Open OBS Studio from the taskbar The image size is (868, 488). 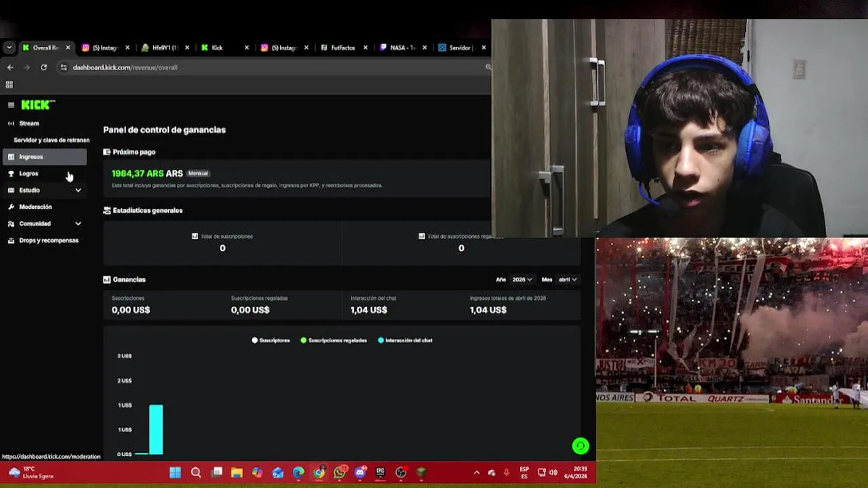[x=401, y=472]
